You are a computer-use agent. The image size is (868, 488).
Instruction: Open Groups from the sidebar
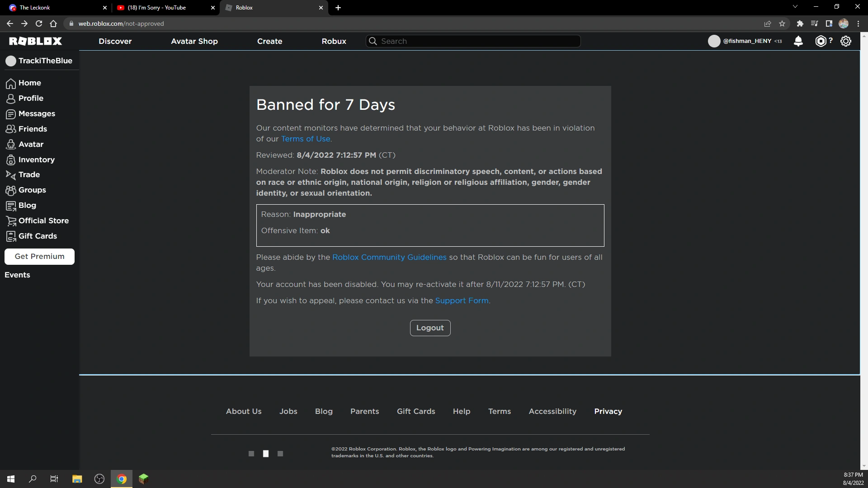tap(32, 190)
